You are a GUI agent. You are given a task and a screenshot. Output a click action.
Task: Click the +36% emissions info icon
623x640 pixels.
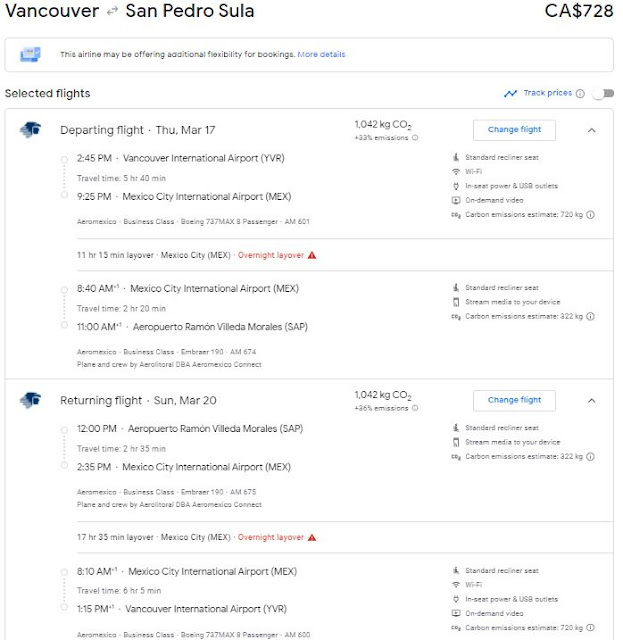(415, 408)
